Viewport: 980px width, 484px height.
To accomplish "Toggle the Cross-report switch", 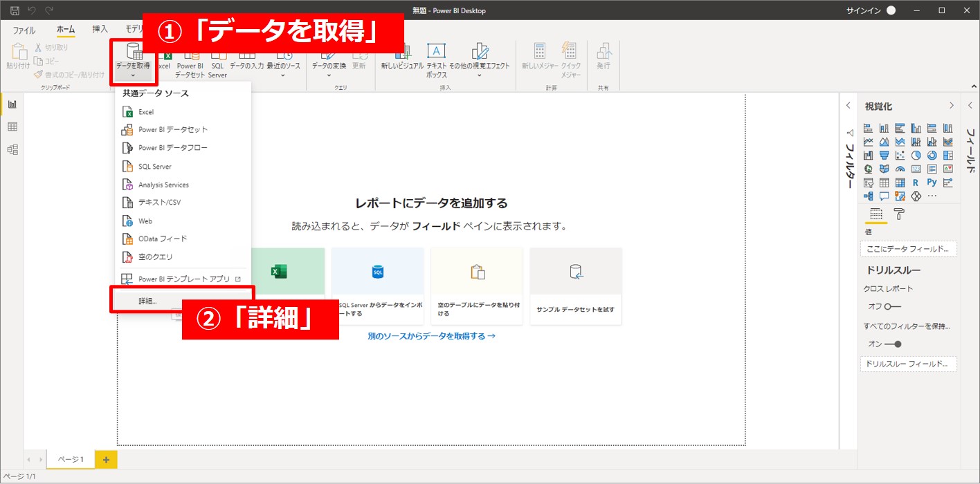I will pyautogui.click(x=891, y=306).
